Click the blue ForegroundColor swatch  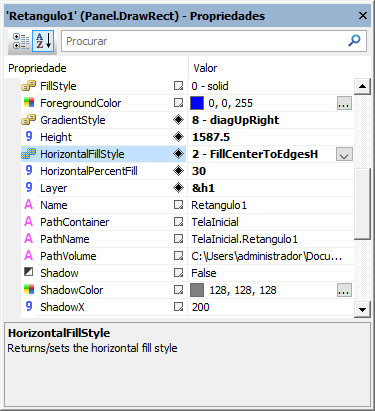(197, 103)
